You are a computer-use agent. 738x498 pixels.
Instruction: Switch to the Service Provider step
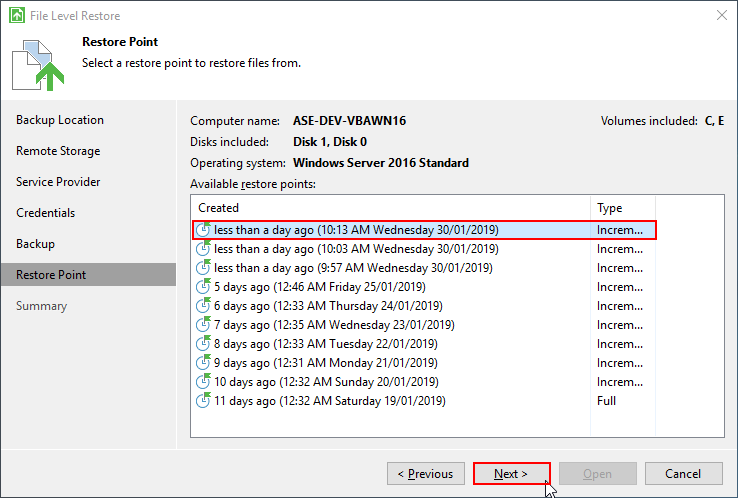click(x=58, y=182)
